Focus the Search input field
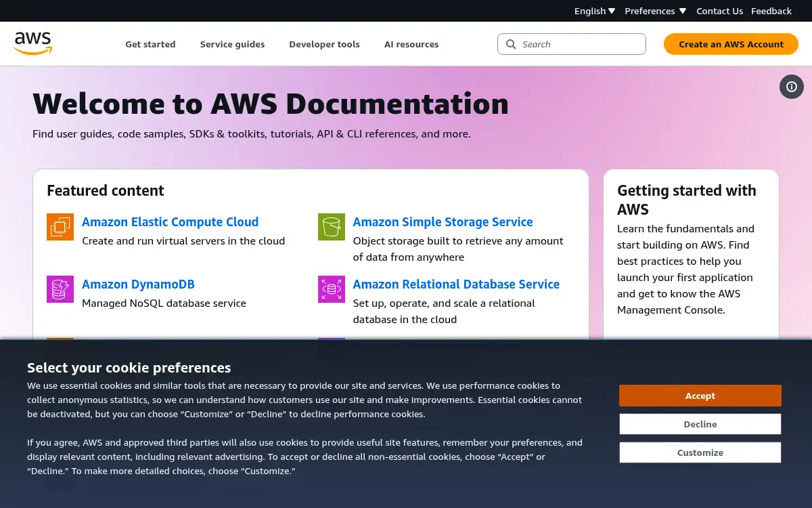The image size is (812, 508). pyautogui.click(x=572, y=44)
